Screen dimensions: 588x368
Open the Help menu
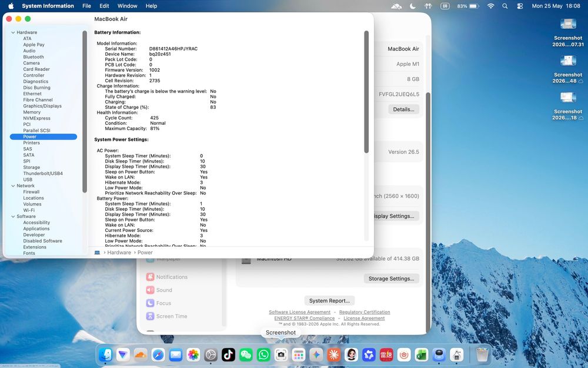[x=152, y=6]
